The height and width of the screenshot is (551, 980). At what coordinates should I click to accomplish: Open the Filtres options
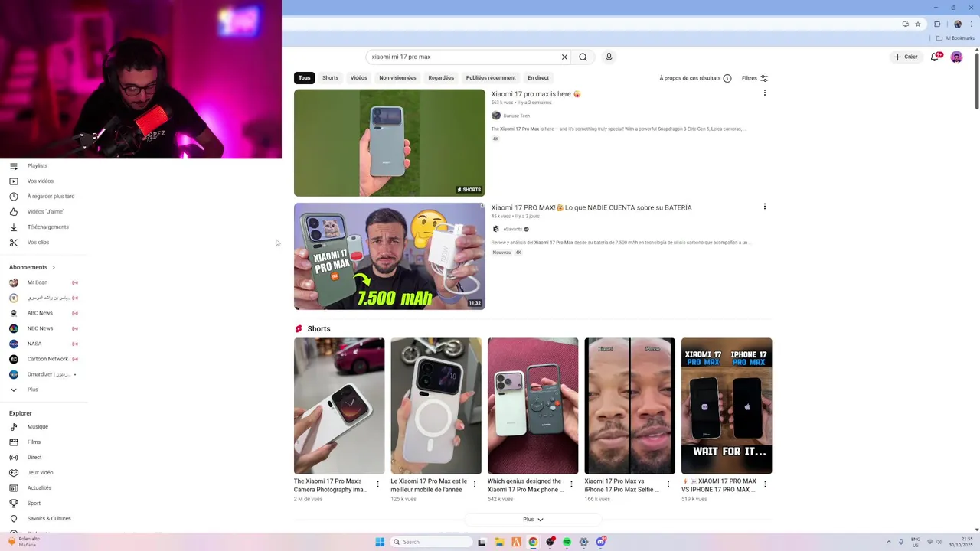point(754,78)
